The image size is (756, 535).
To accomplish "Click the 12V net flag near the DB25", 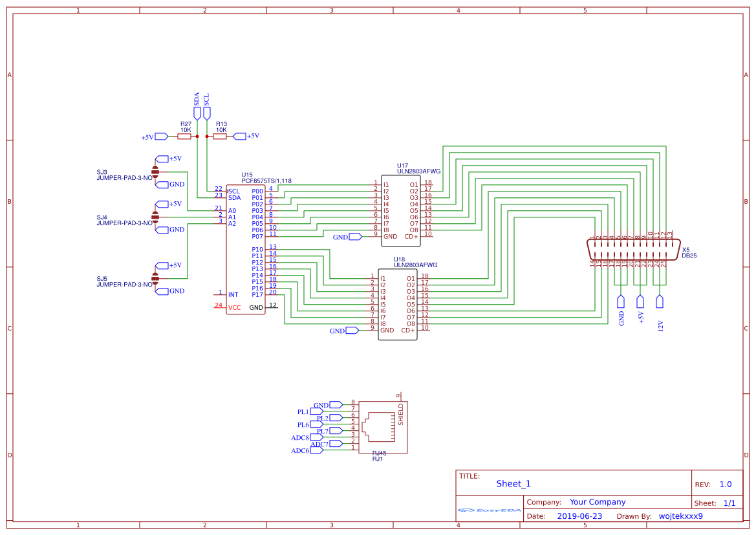I will tap(660, 302).
